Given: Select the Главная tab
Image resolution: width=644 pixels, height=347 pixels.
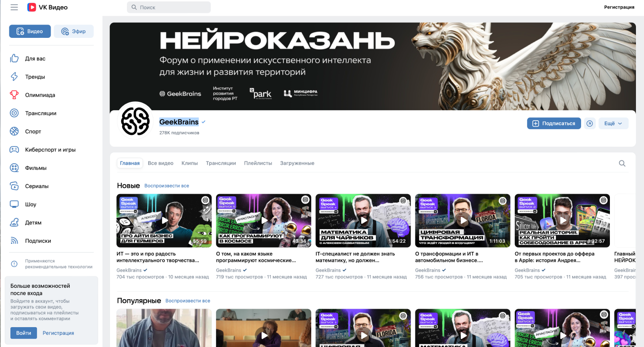Looking at the screenshot, I should [130, 163].
